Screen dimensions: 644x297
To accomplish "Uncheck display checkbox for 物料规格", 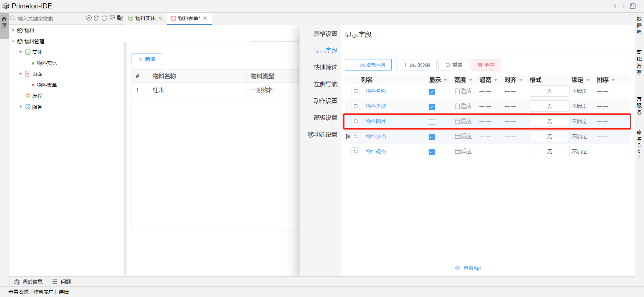I will (432, 152).
